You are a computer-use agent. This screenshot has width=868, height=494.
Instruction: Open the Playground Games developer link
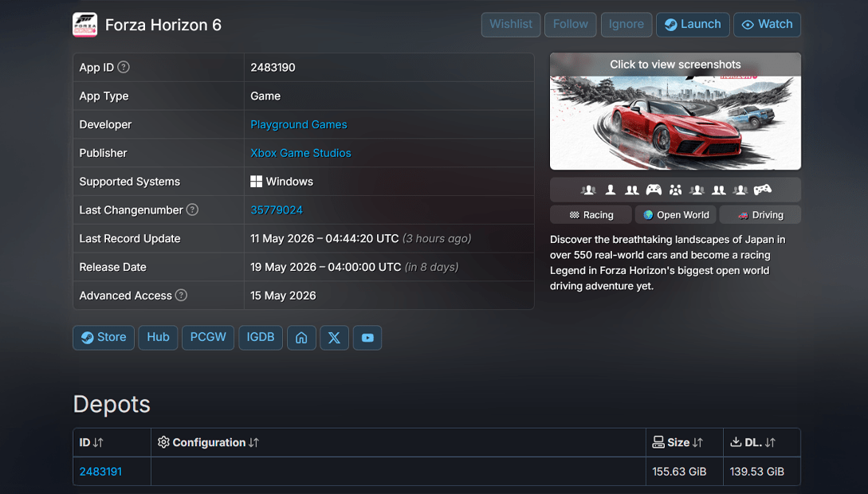point(299,124)
